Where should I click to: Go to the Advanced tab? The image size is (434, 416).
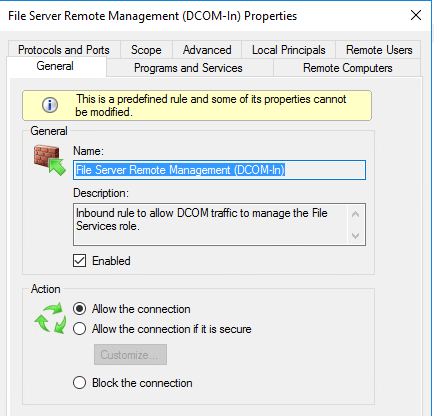click(x=207, y=50)
